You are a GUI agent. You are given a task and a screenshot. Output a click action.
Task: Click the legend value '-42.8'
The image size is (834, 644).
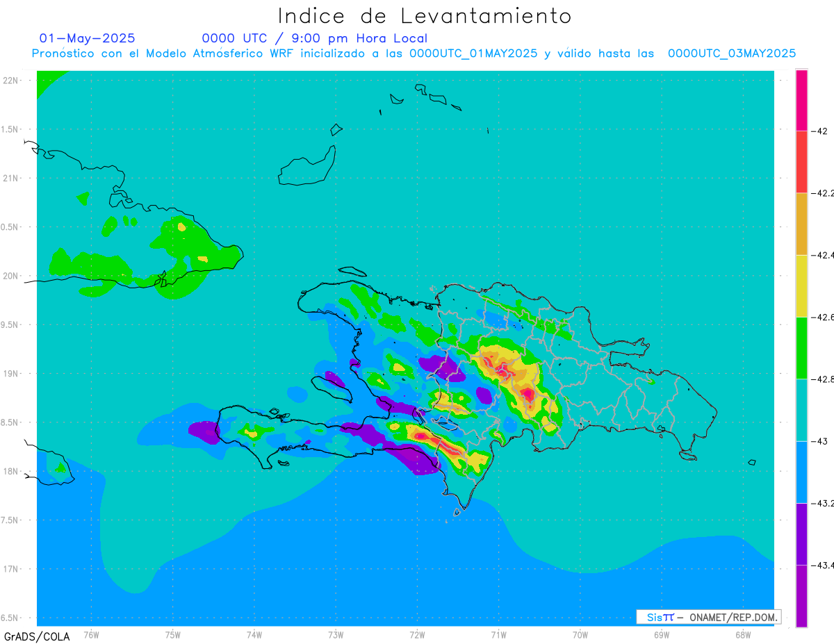click(822, 379)
